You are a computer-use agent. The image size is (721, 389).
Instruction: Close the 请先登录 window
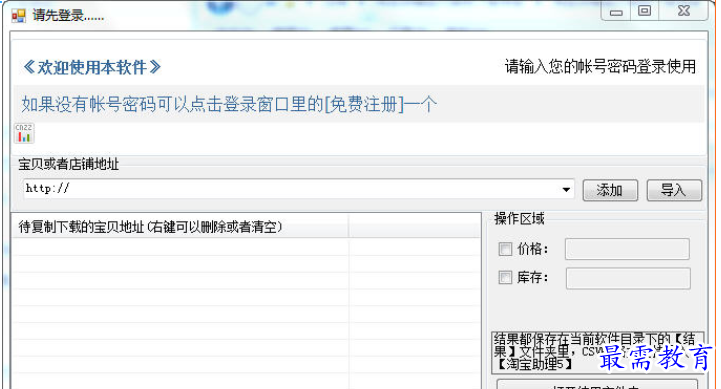(684, 11)
